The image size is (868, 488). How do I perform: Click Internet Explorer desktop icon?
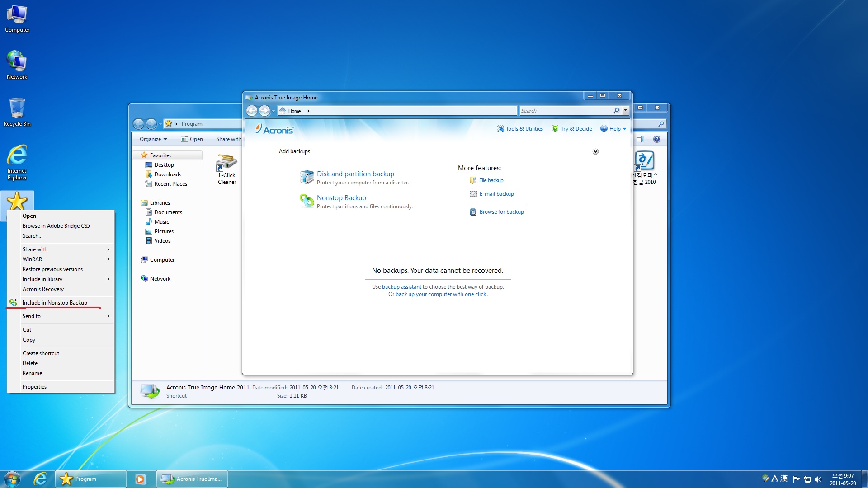17,162
